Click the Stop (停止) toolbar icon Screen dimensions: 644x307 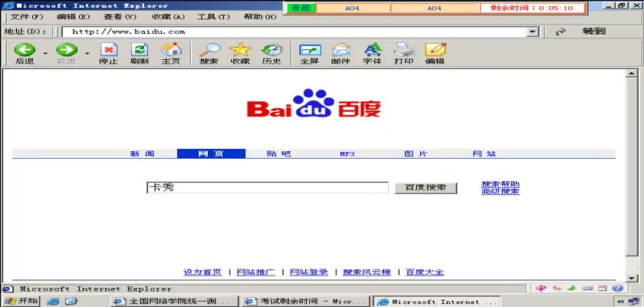point(108,54)
